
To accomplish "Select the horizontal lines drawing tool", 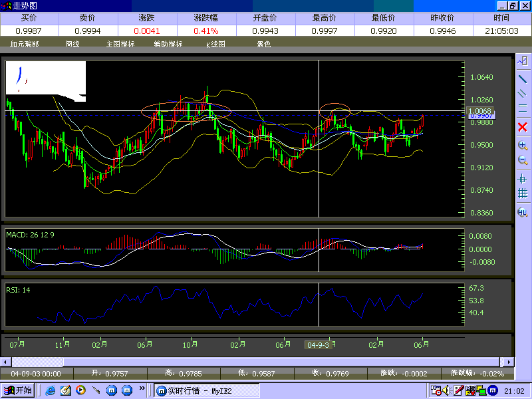I will tap(523, 108).
